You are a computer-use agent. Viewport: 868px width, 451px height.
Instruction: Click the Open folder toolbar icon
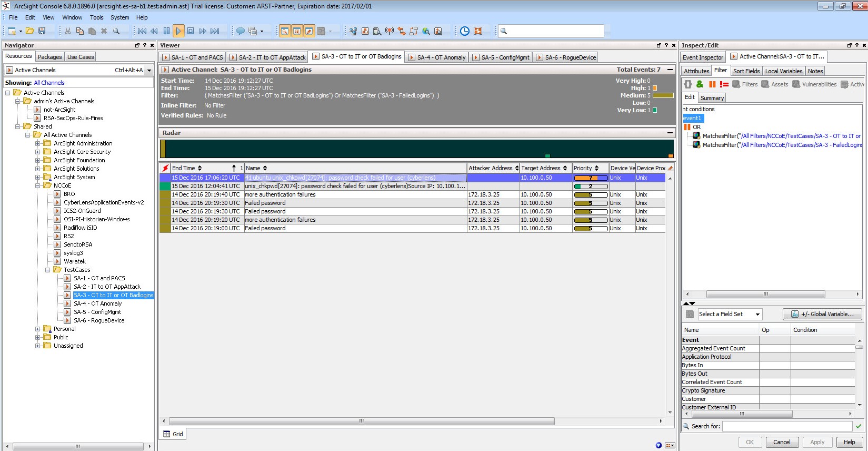point(30,31)
